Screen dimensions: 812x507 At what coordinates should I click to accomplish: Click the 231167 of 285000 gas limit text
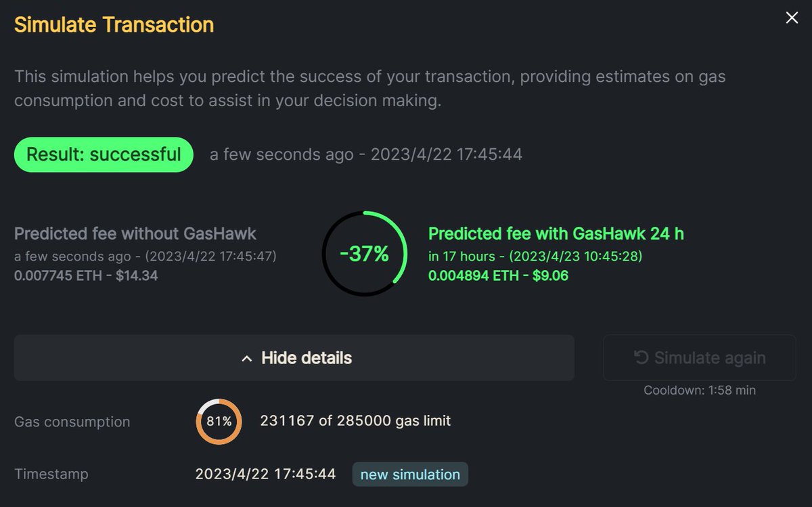[355, 421]
